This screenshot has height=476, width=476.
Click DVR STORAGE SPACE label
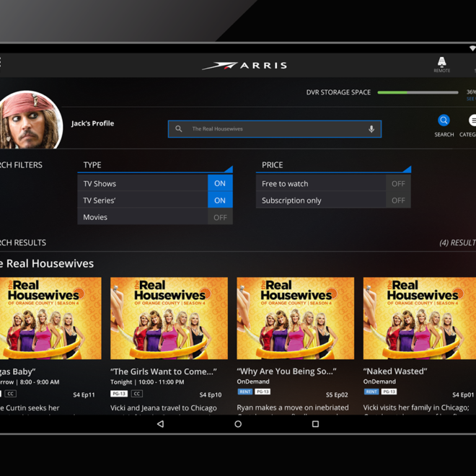(x=338, y=92)
